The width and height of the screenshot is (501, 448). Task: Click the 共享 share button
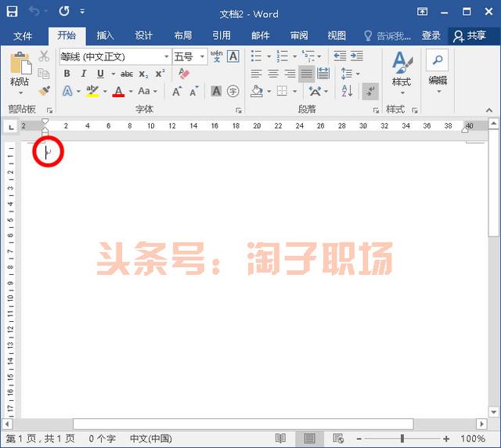point(470,35)
